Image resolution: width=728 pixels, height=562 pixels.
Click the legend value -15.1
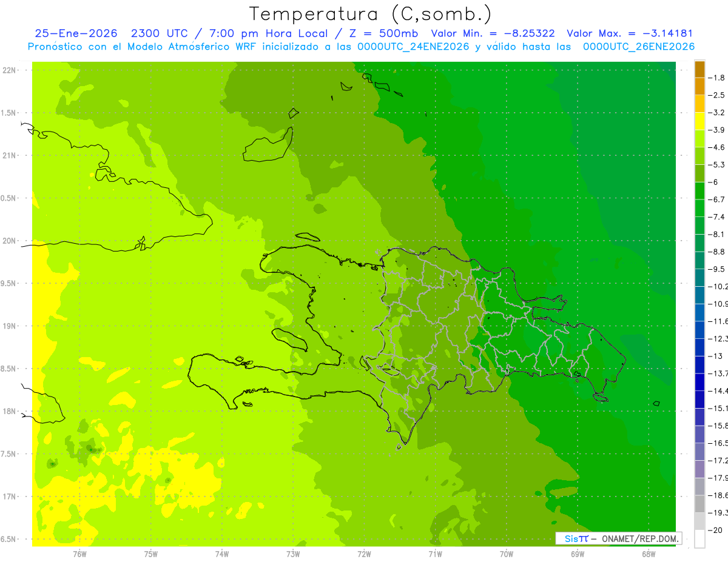pyautogui.click(x=718, y=409)
